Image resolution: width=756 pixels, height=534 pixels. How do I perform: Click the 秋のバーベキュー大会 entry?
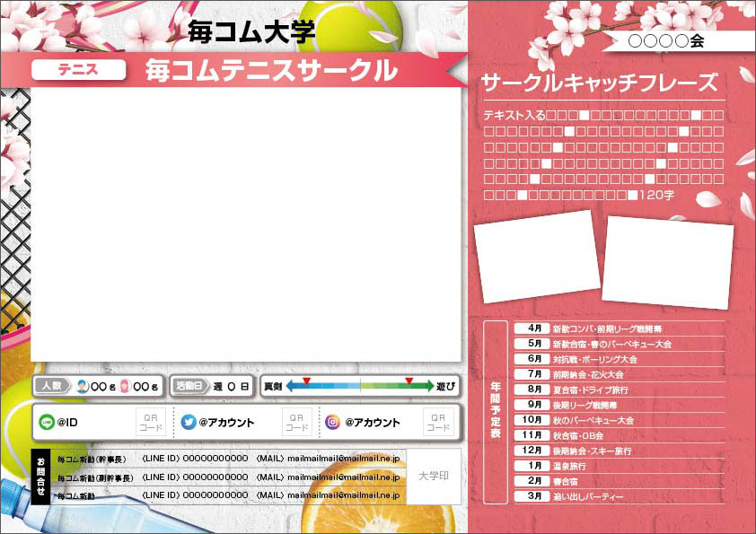pos(593,421)
